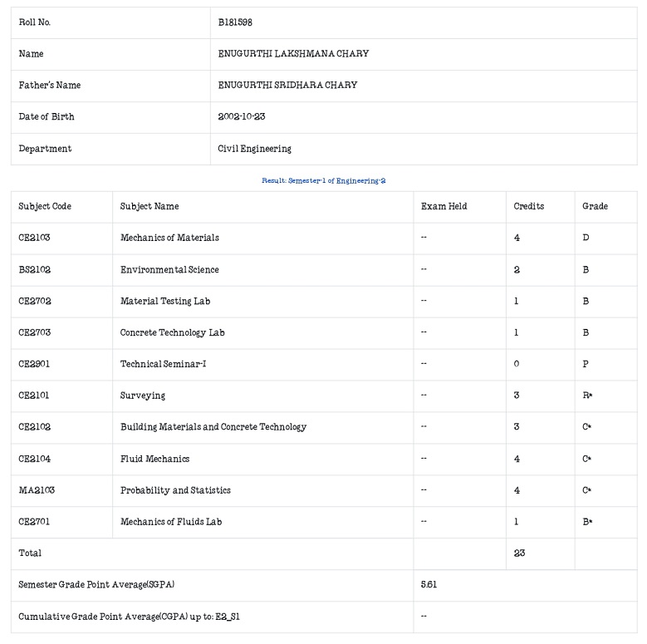Click total credits value 23
The height and width of the screenshot is (644, 647).
pos(519,553)
